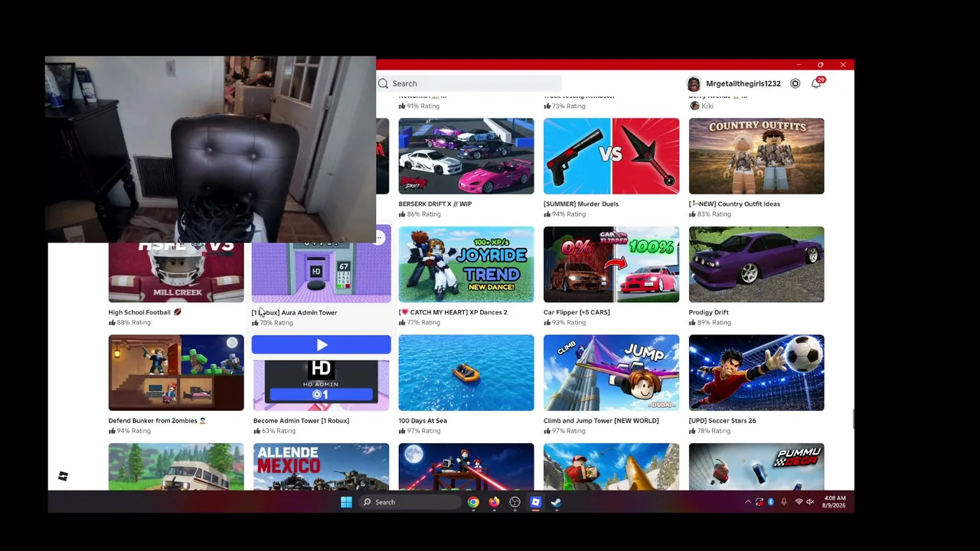Show hidden system tray icons
980x551 pixels.
[x=747, y=502]
